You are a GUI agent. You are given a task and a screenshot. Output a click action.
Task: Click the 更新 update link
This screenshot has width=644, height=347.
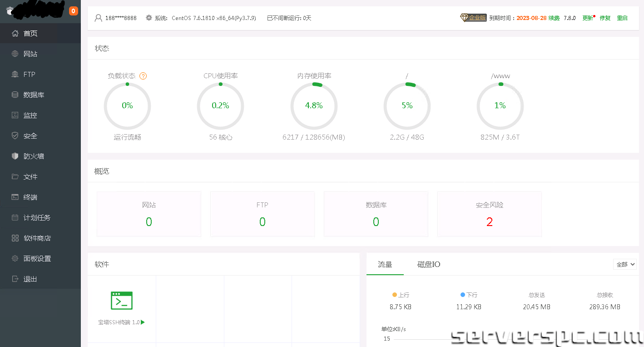[588, 18]
